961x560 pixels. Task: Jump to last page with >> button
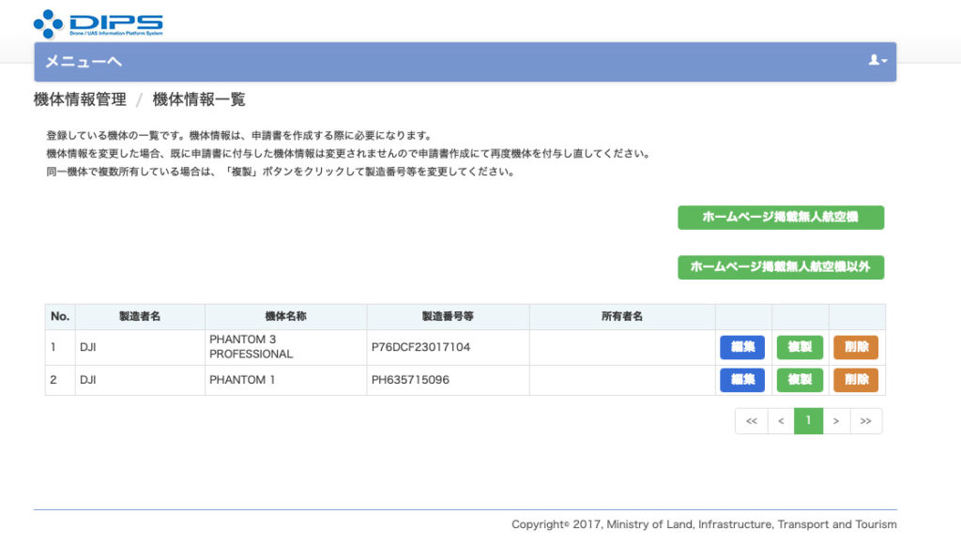(865, 421)
